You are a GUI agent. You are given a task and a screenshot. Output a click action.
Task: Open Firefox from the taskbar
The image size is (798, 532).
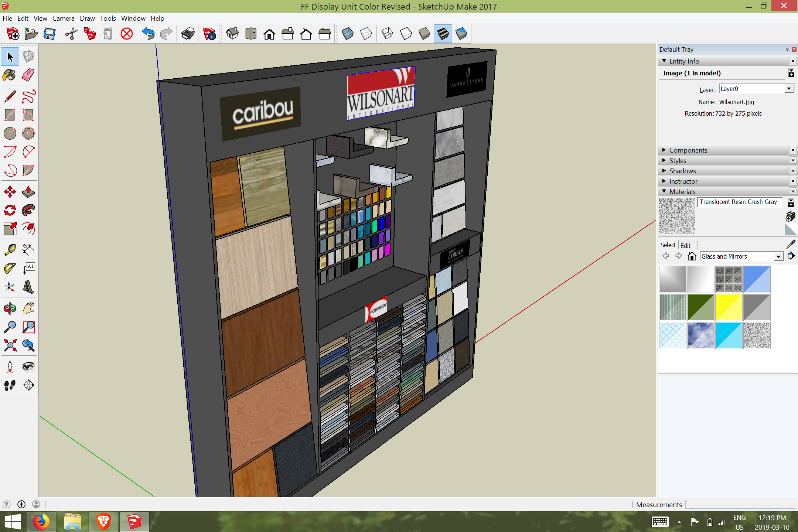tap(41, 522)
